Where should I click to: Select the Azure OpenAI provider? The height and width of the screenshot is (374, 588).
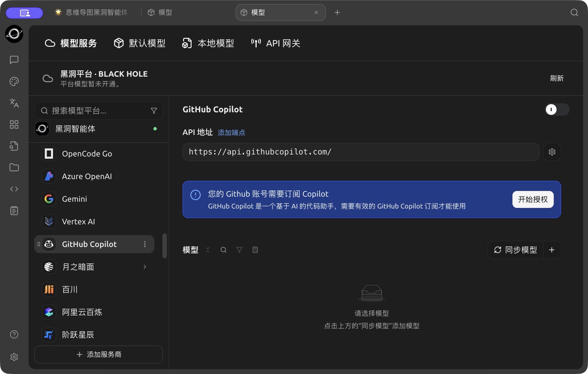coord(95,176)
